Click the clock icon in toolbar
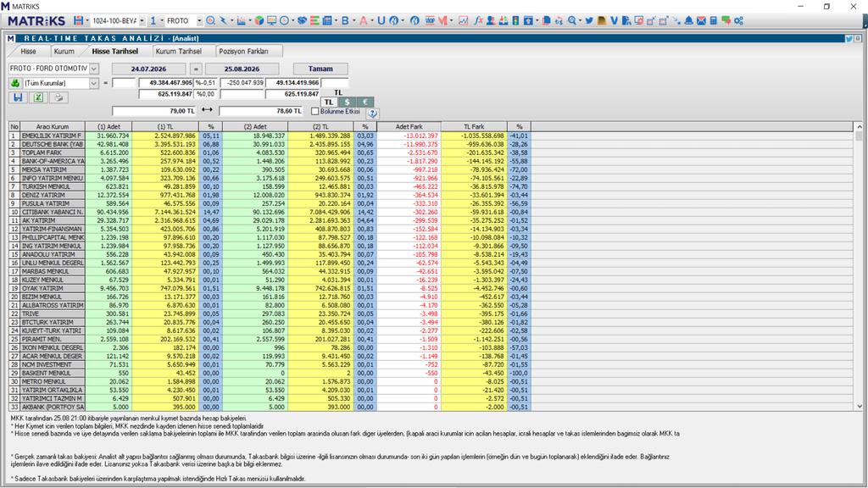868x488 pixels. (x=285, y=20)
